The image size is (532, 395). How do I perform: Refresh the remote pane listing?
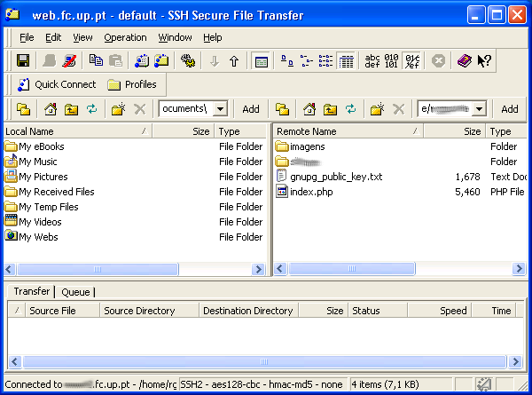[350, 109]
